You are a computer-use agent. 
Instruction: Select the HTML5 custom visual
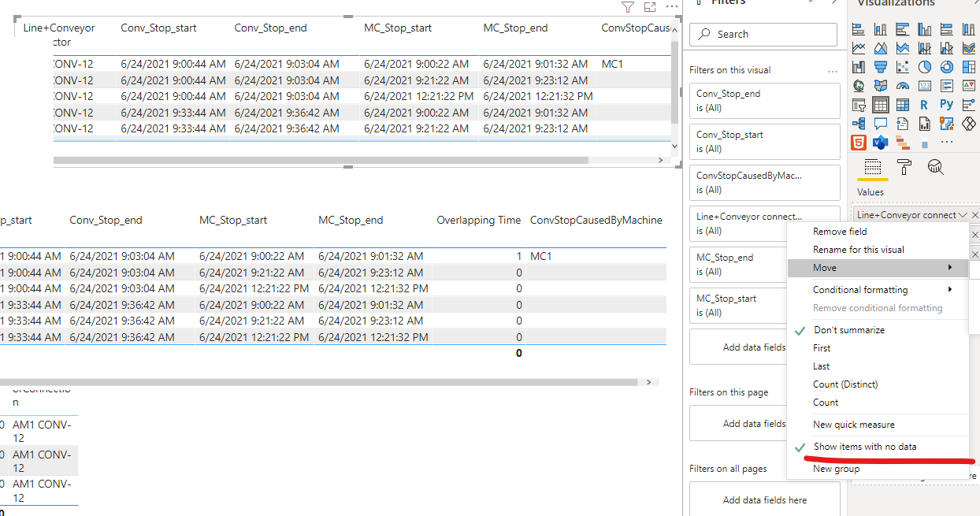(x=859, y=143)
